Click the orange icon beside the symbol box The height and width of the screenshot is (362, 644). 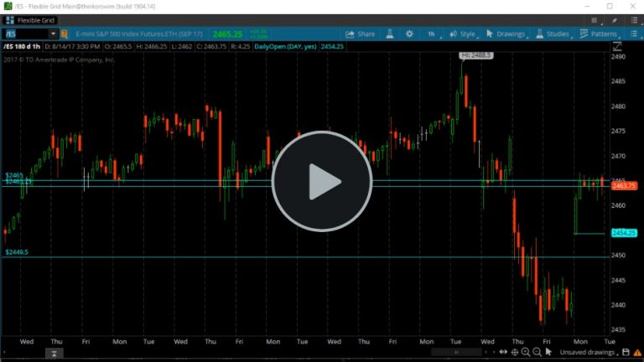pos(65,34)
